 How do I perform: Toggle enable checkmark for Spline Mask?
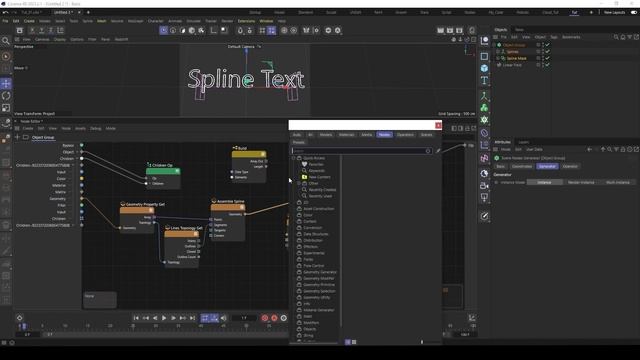point(547,58)
